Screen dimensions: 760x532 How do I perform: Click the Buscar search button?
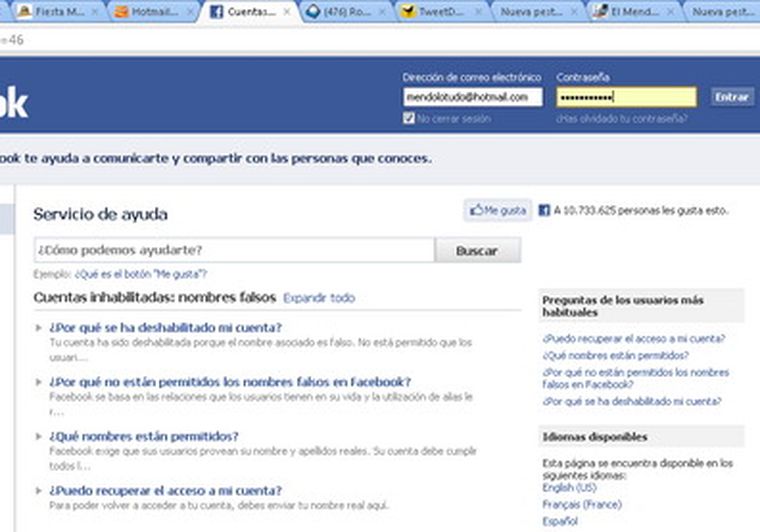coord(477,251)
